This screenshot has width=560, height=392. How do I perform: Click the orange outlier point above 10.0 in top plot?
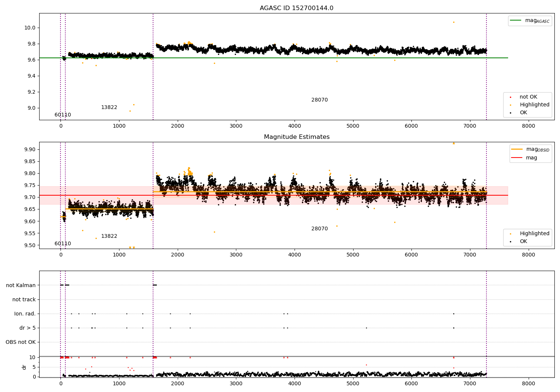tap(454, 22)
